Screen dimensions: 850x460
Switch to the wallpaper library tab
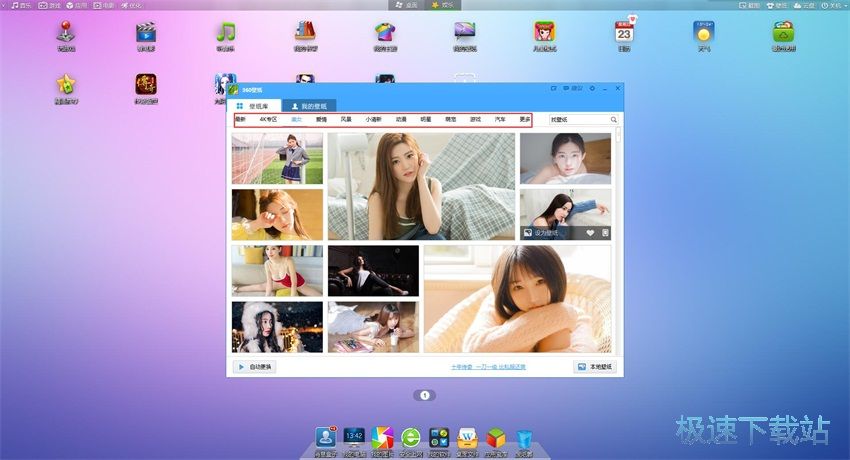coord(253,106)
